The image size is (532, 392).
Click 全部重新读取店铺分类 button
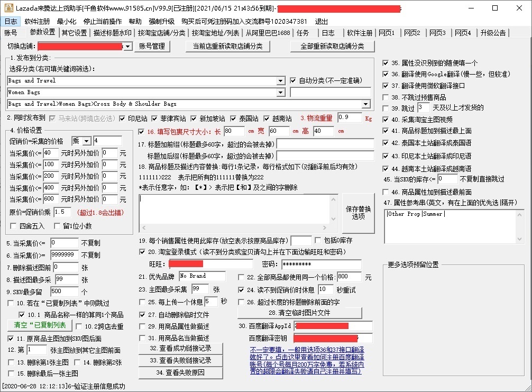pos(332,46)
